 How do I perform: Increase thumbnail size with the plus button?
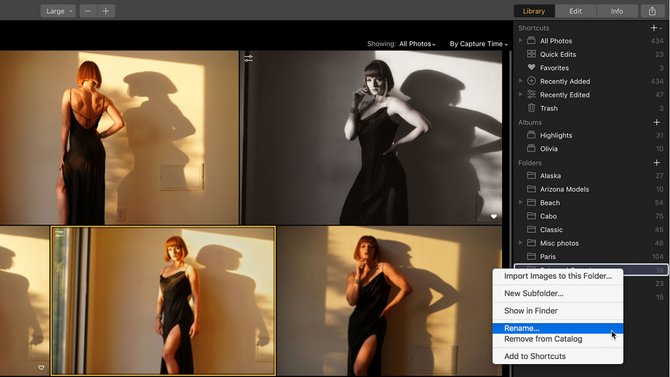106,11
